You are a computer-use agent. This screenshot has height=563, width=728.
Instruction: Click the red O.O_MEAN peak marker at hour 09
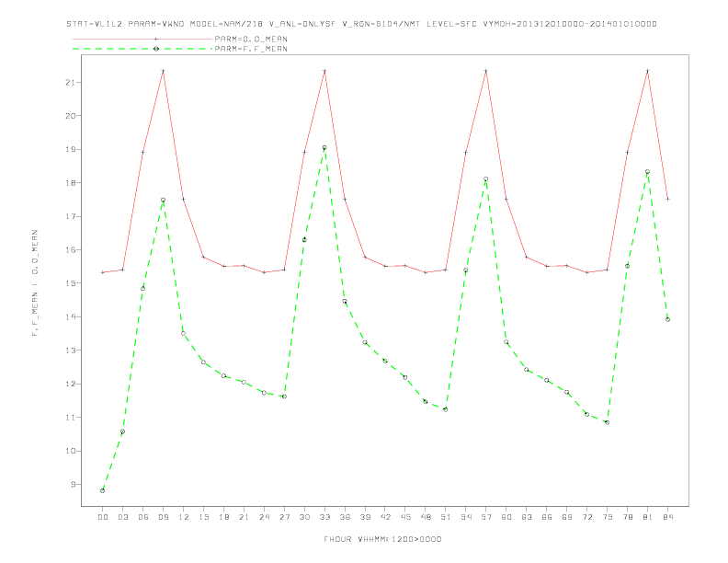[x=163, y=71]
